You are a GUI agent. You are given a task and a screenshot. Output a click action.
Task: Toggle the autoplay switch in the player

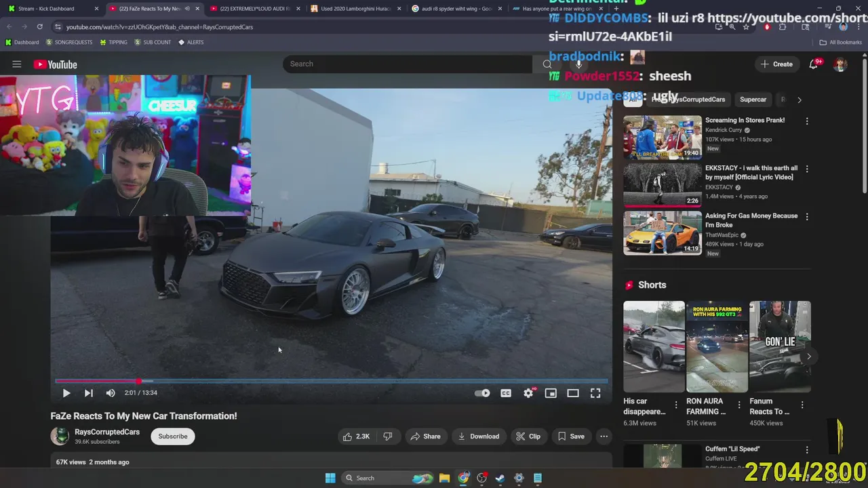[482, 393]
